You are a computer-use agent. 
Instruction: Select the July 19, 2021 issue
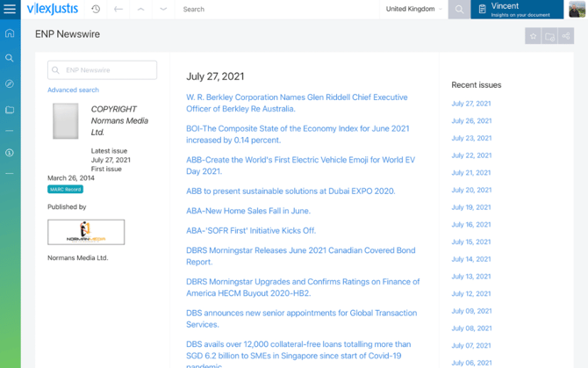pyautogui.click(x=471, y=207)
